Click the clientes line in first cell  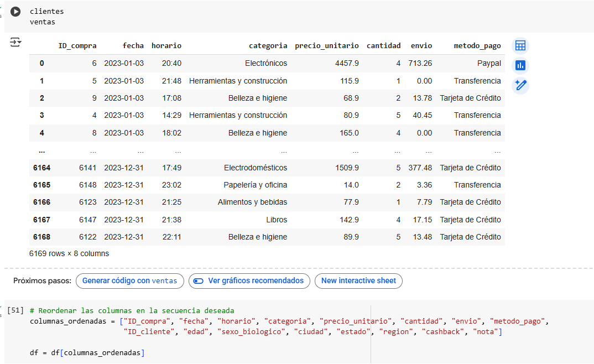[x=46, y=12]
